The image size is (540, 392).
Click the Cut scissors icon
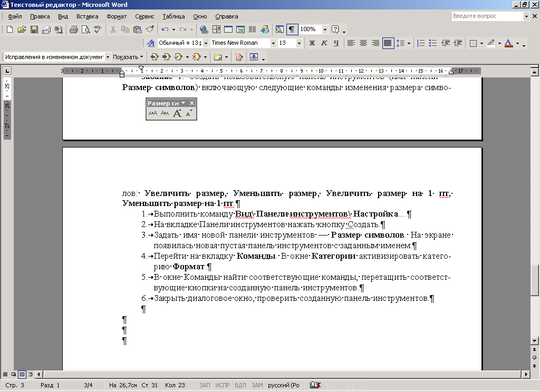[113, 30]
